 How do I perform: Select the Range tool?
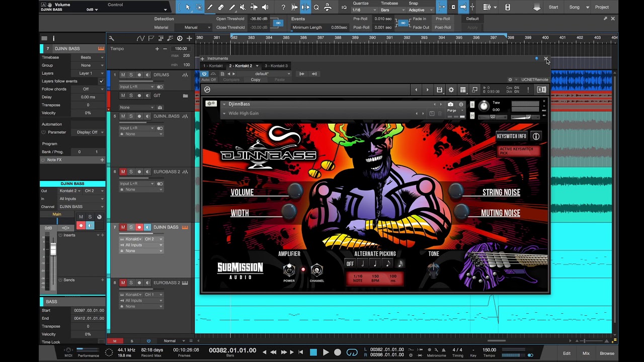click(199, 7)
